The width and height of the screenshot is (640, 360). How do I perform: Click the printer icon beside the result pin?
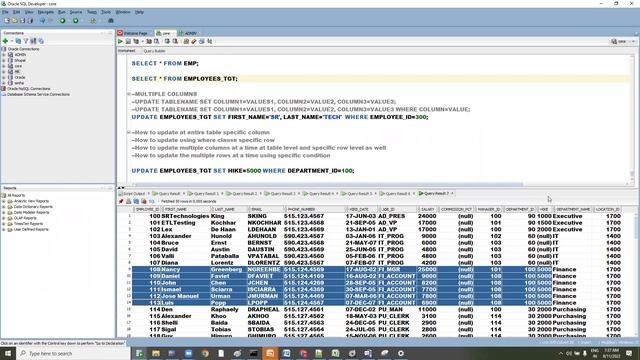(x=129, y=201)
